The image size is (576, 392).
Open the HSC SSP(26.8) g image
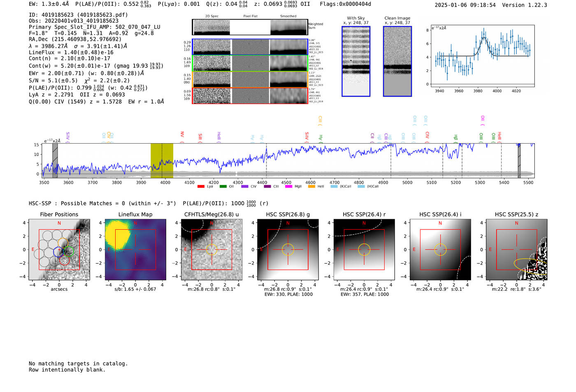pyautogui.click(x=288, y=250)
